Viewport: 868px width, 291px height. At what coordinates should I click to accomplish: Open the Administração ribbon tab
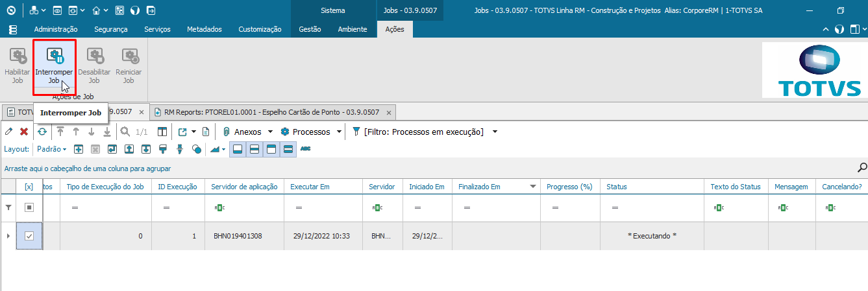coord(56,29)
